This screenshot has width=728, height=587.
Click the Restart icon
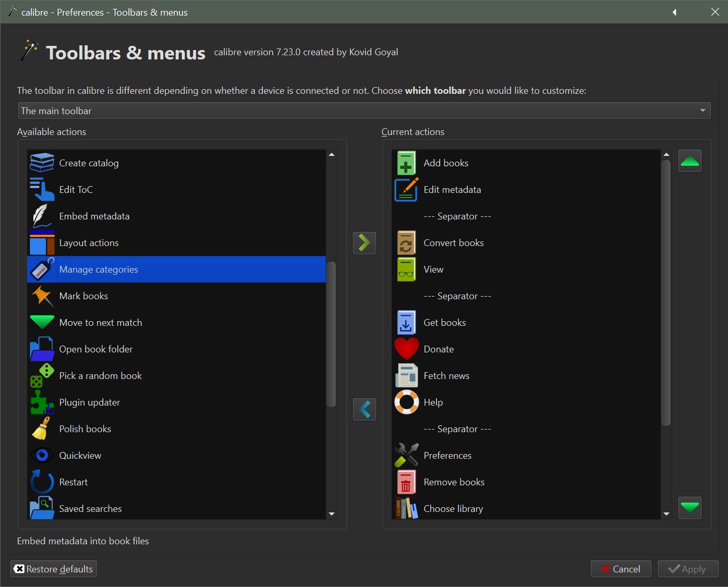click(x=42, y=482)
